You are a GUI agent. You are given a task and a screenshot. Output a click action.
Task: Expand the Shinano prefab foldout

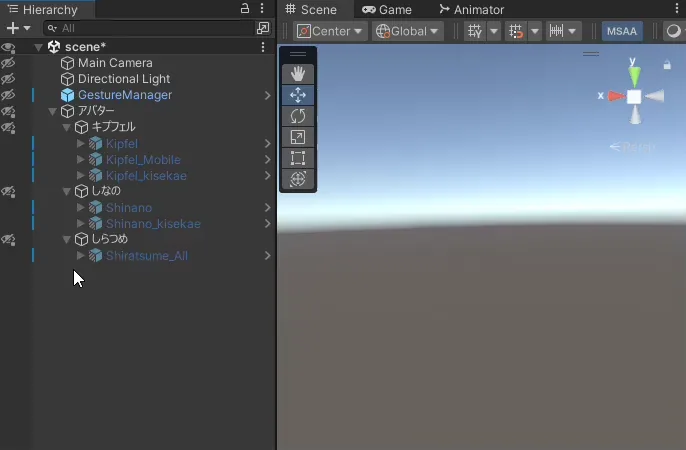point(80,207)
